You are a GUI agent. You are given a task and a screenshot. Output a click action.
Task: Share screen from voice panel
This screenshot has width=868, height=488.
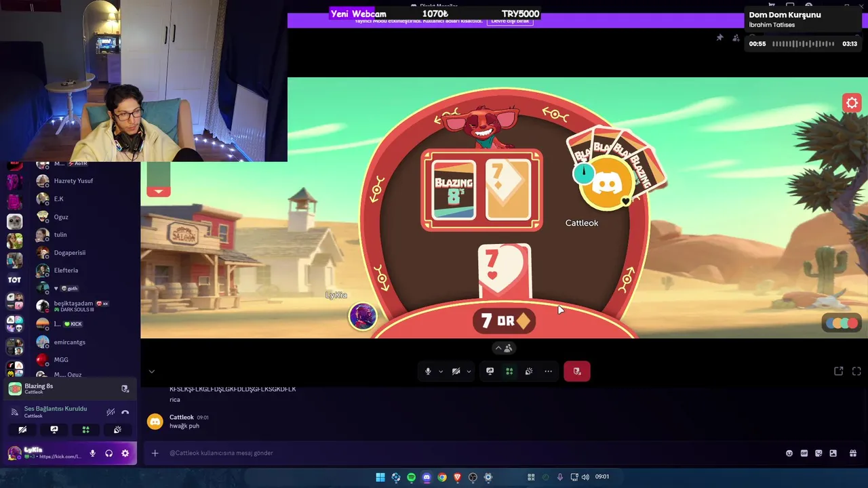pyautogui.click(x=54, y=430)
